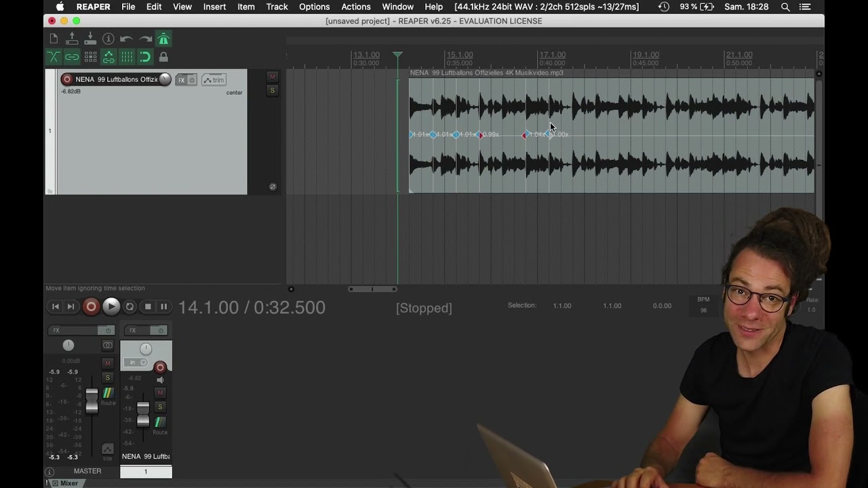Toggle the metronome toolbar icon
Image resolution: width=868 pixels, height=488 pixels.
click(x=163, y=39)
